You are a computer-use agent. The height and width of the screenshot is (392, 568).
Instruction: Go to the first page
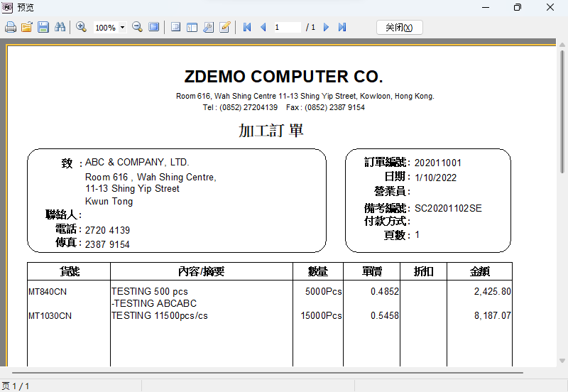(247, 27)
